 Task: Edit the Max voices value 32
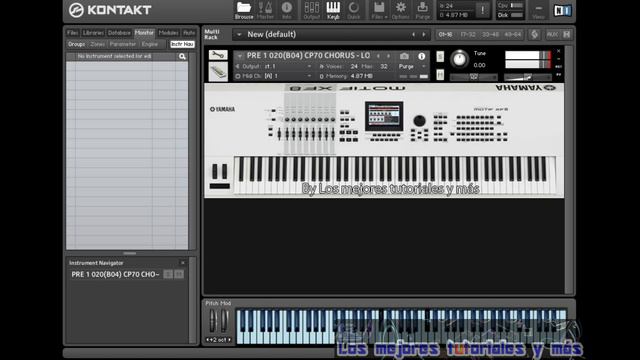click(x=384, y=66)
